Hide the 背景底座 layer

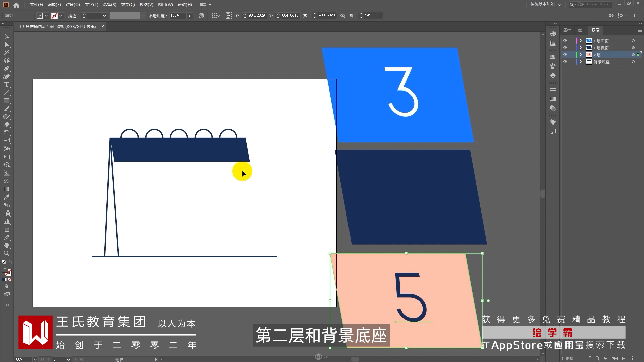[565, 62]
